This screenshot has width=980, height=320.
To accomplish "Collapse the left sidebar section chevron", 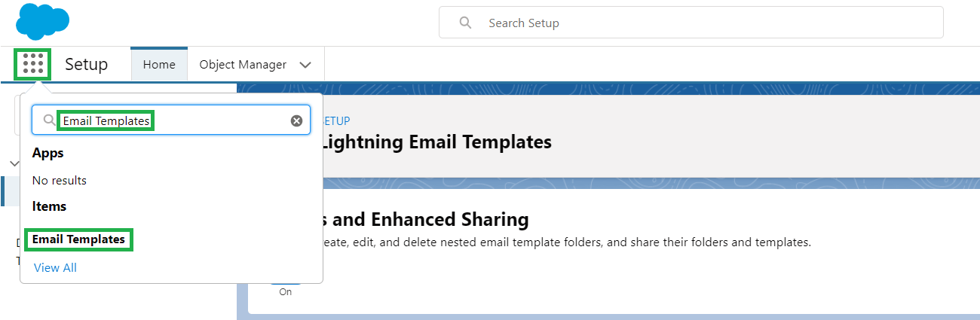I will click(13, 163).
